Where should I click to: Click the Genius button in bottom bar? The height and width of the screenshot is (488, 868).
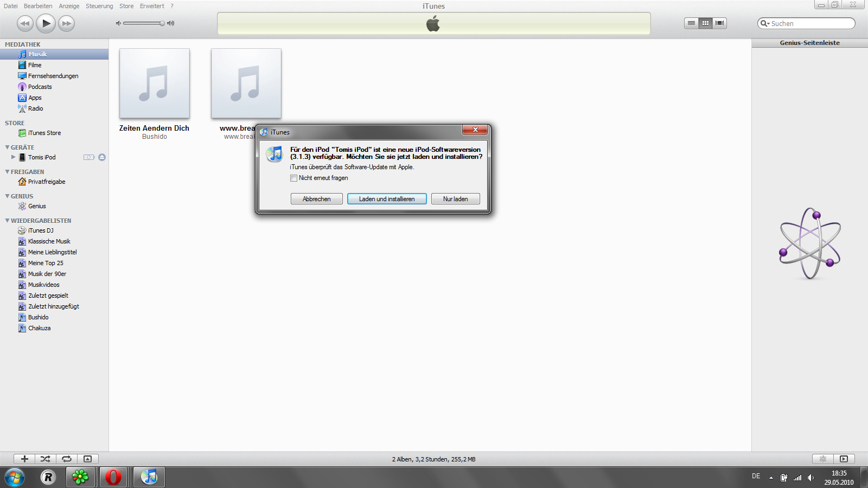coord(823,459)
